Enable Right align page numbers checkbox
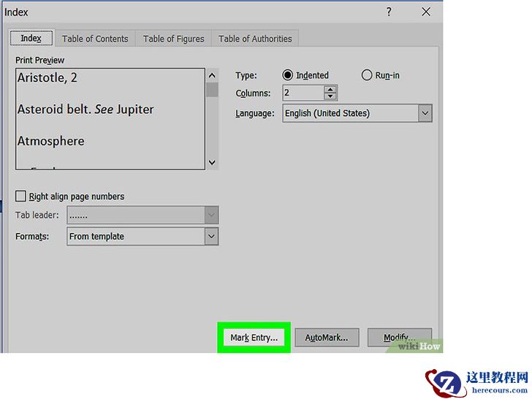This screenshot has width=532, height=399. [20, 196]
